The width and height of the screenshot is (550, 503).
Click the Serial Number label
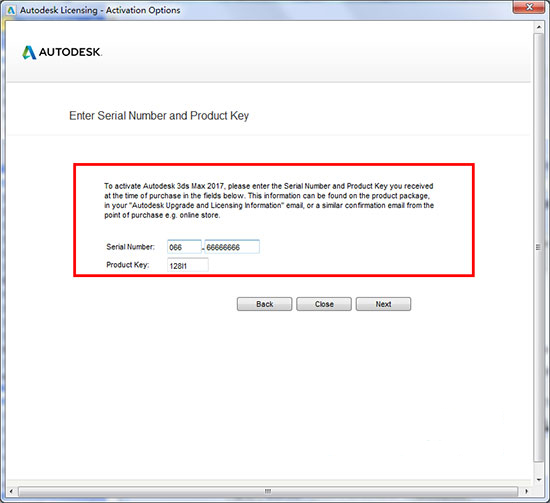click(x=130, y=247)
